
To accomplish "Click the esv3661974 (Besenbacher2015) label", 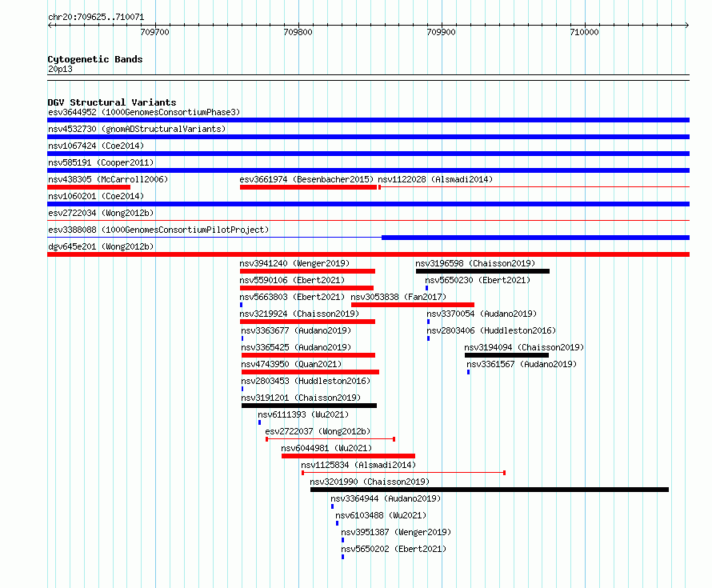I will pos(306,179).
